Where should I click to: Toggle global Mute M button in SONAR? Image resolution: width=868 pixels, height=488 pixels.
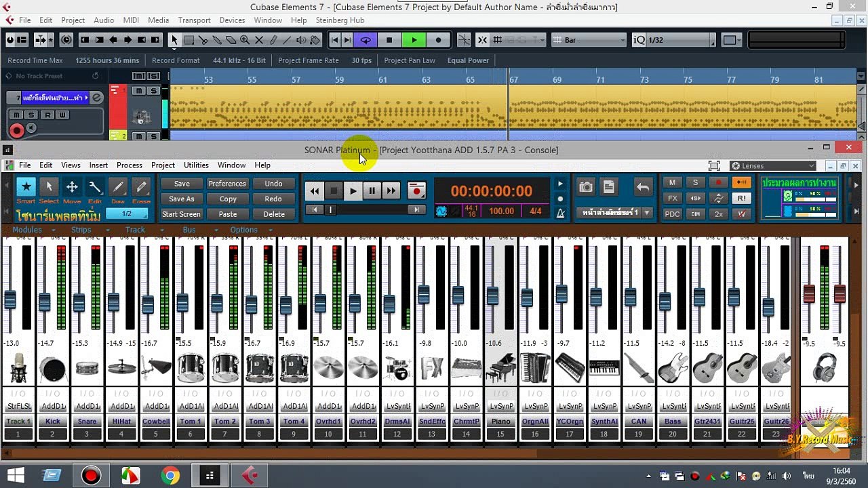click(x=672, y=182)
